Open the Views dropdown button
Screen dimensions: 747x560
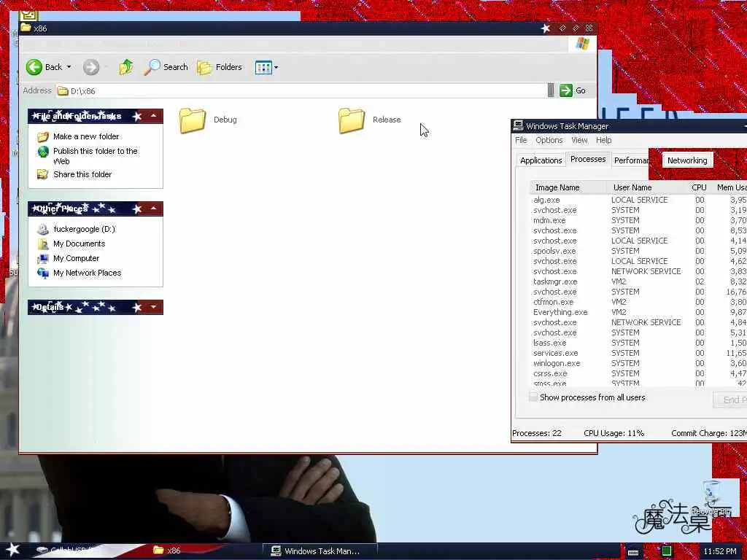(266, 67)
